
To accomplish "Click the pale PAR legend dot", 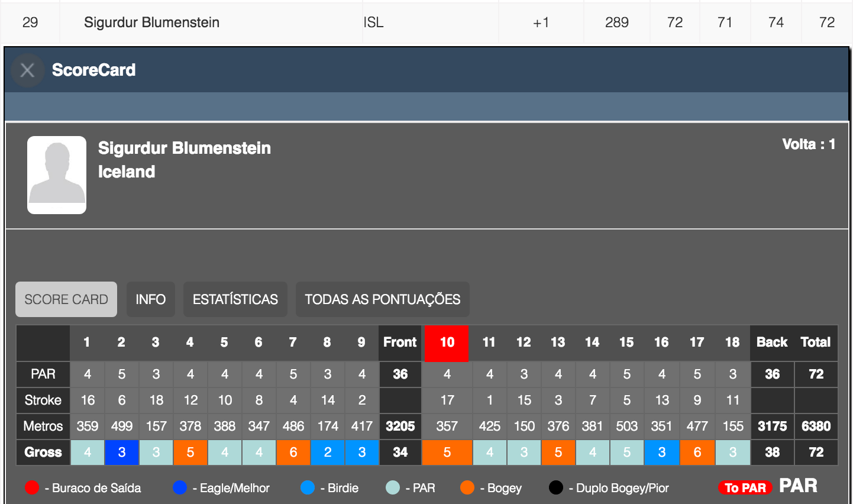I will pos(393,487).
